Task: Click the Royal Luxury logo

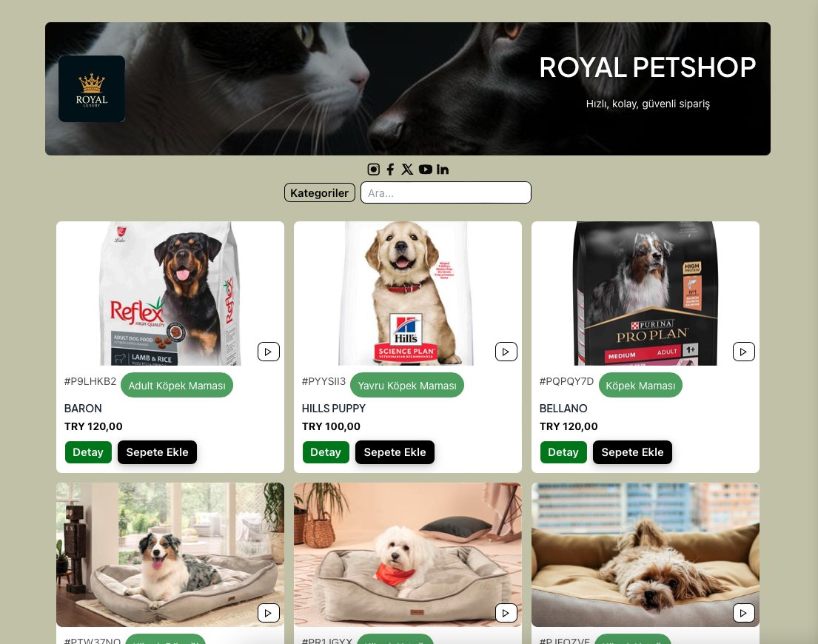Action: (x=92, y=89)
